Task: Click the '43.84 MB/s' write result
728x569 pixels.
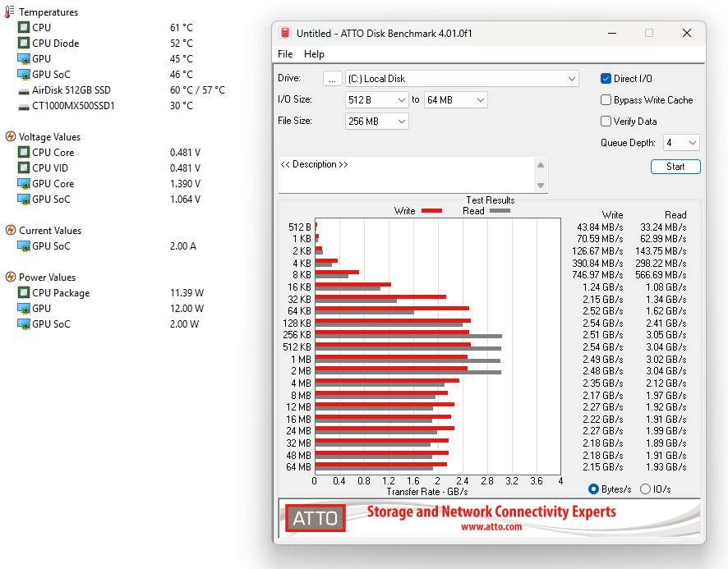Action: [600, 227]
